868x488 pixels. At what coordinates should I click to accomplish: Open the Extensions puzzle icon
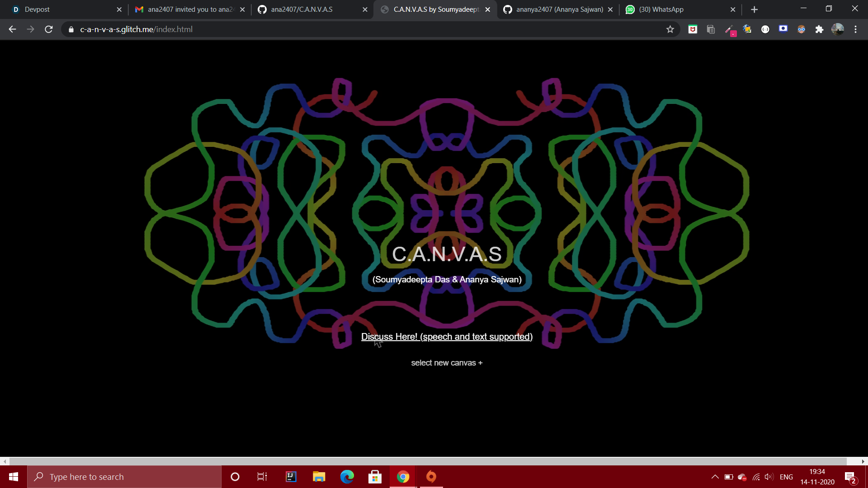click(x=819, y=29)
